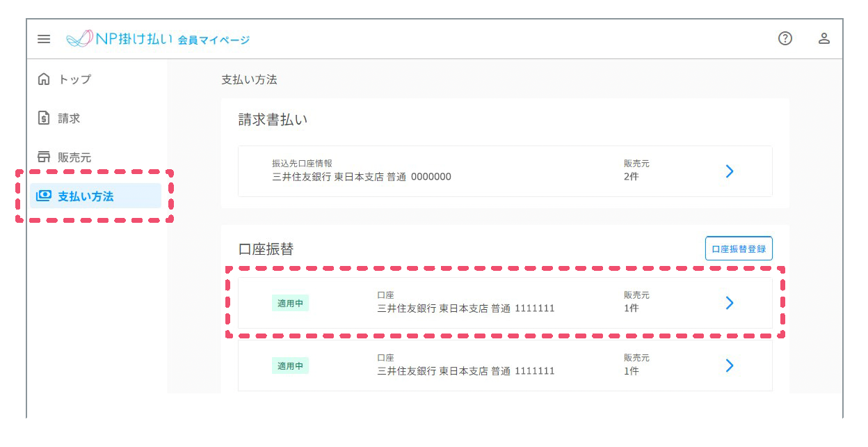The width and height of the screenshot is (868, 447).
Task: Open the help question mark icon
Action: [785, 39]
